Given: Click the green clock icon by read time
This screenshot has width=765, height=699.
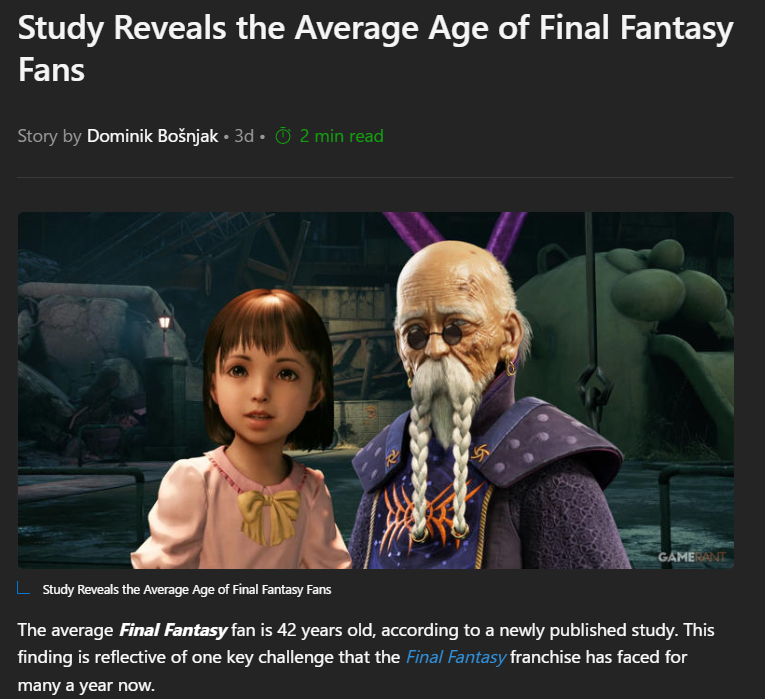Looking at the screenshot, I should [x=283, y=136].
